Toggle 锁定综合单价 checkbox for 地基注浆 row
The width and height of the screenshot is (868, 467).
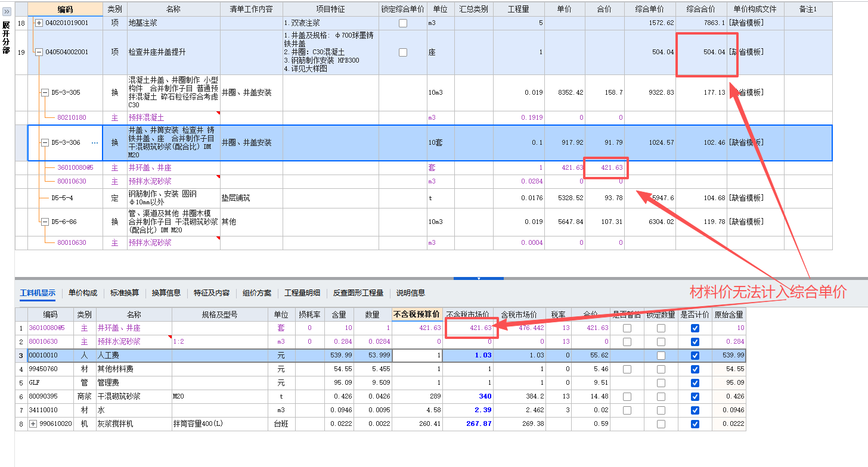(x=403, y=23)
